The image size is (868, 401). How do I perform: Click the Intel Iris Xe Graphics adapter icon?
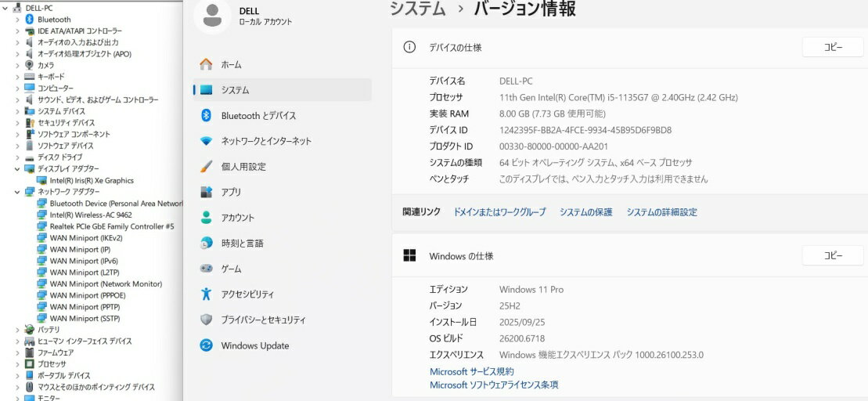click(x=41, y=180)
